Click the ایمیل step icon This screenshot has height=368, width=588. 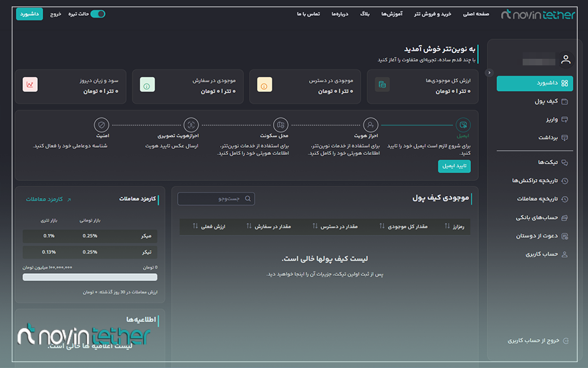(463, 125)
